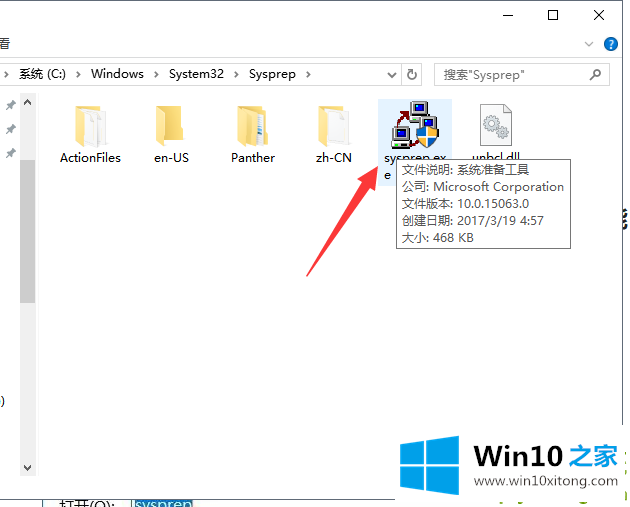Go to Windows in the breadcrumb
This screenshot has height=507, width=630.
[x=117, y=74]
